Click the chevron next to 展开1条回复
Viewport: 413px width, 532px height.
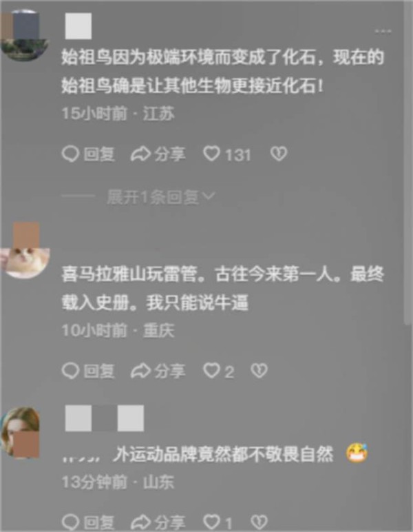(x=210, y=196)
